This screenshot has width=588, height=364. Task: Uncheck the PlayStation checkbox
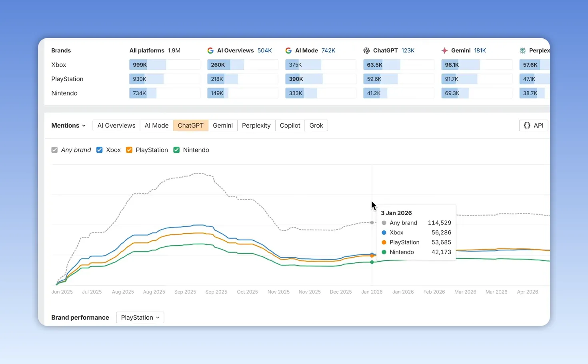pos(129,150)
